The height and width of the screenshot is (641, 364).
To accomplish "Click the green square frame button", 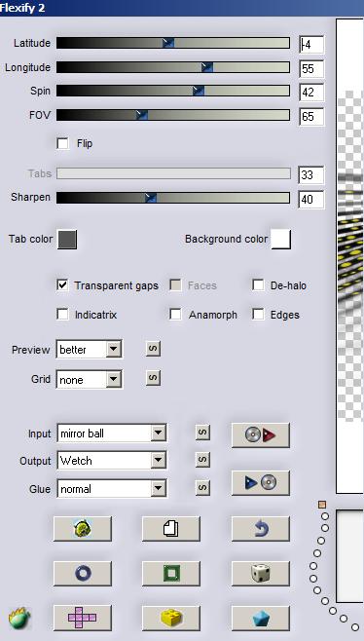I will [171, 573].
